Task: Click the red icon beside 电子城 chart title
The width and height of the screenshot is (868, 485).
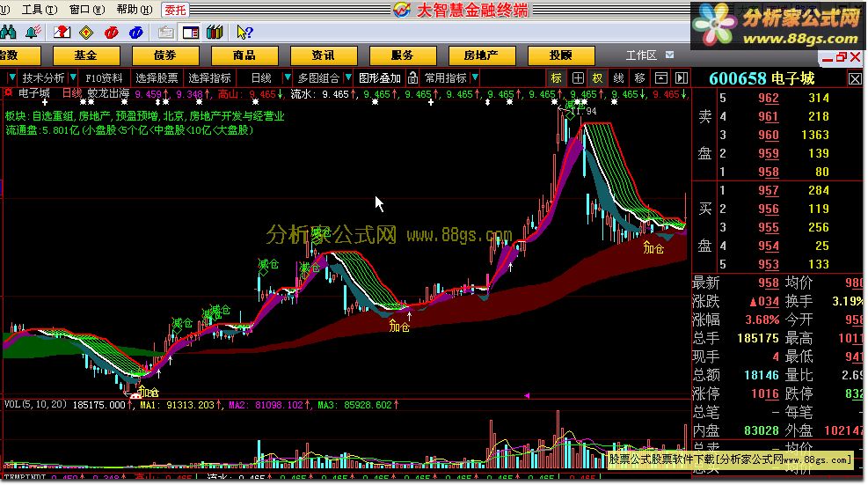Action: click(x=8, y=92)
